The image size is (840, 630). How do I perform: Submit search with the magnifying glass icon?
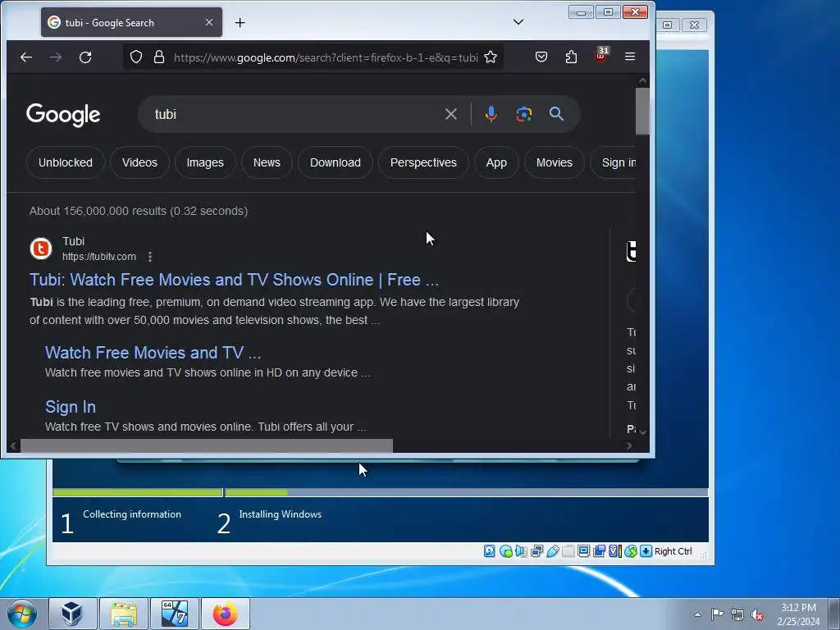point(557,113)
